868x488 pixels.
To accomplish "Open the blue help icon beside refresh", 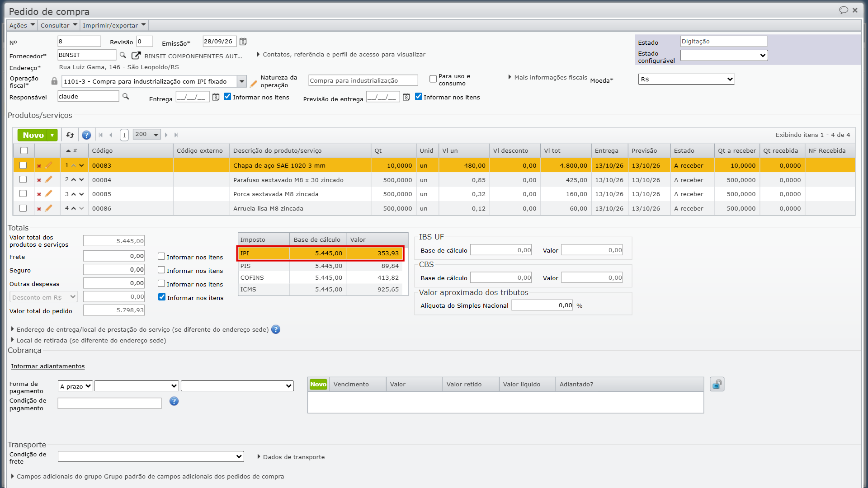I will pos(86,135).
